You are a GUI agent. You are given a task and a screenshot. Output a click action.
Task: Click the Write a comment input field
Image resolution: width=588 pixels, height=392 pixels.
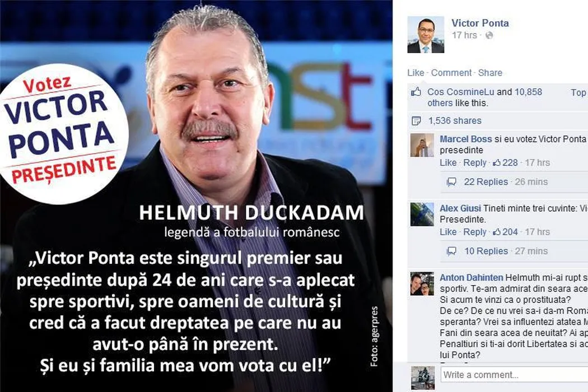pos(515,375)
